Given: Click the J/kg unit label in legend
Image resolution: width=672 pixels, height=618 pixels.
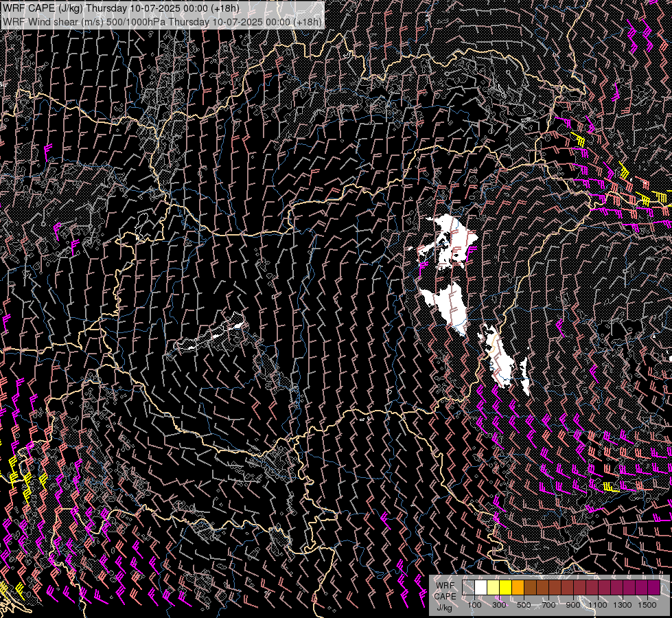Looking at the screenshot, I should click(444, 608).
